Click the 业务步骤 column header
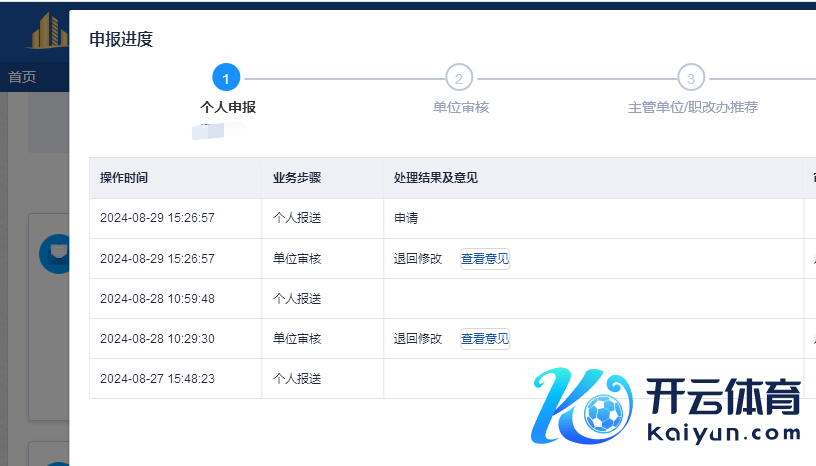816x466 pixels. [x=297, y=178]
